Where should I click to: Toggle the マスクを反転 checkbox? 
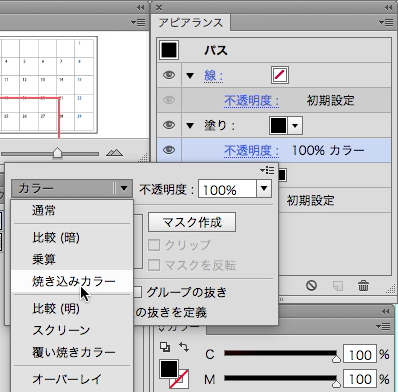[x=154, y=265]
